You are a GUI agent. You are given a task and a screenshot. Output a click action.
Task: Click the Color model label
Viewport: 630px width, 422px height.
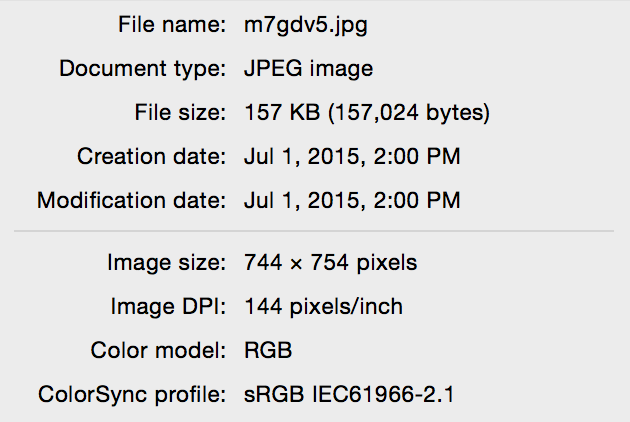158,350
